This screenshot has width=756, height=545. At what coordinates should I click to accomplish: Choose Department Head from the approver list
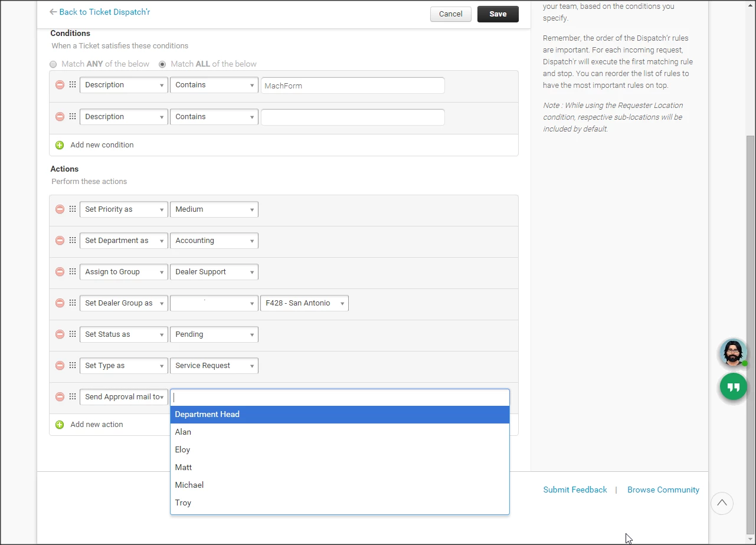pos(340,415)
